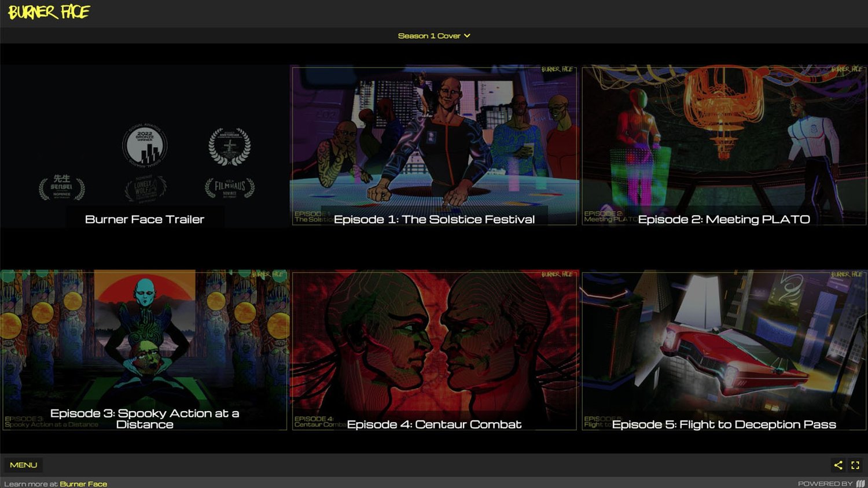Select the Episode 4: Centaur Combat title
This screenshot has height=488, width=868.
point(434,424)
